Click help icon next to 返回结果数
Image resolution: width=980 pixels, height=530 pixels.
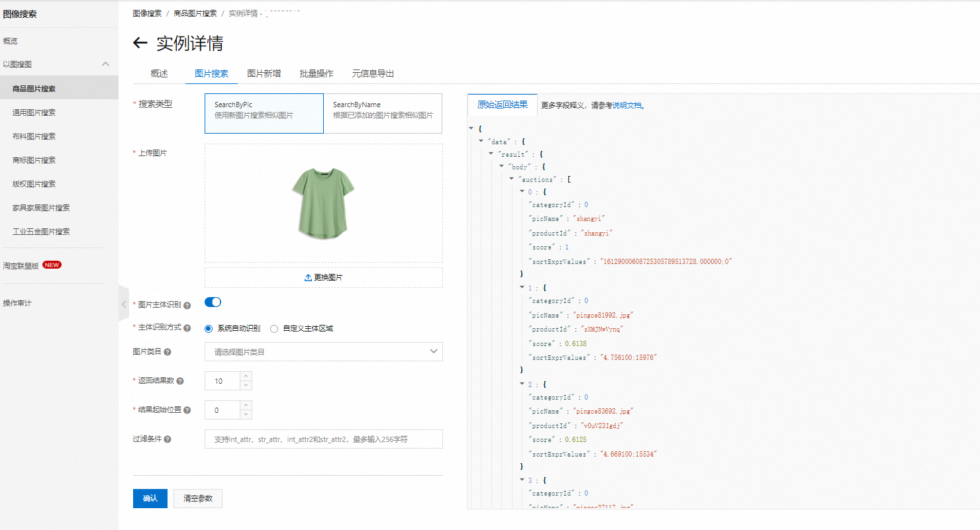(180, 381)
